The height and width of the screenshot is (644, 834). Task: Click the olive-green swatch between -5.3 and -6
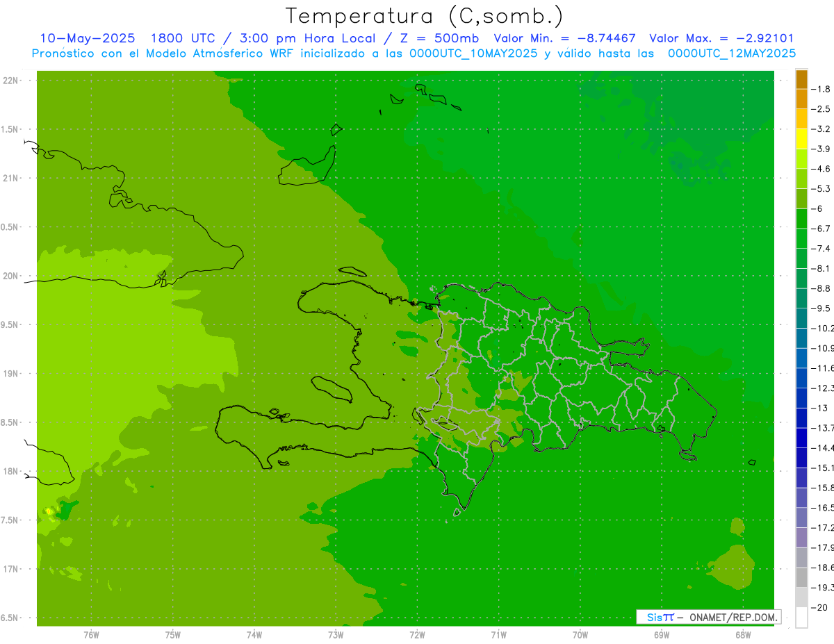(x=801, y=199)
